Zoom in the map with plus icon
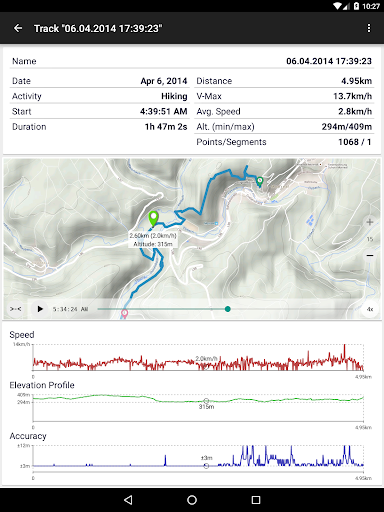The image size is (384, 512). coord(370,222)
